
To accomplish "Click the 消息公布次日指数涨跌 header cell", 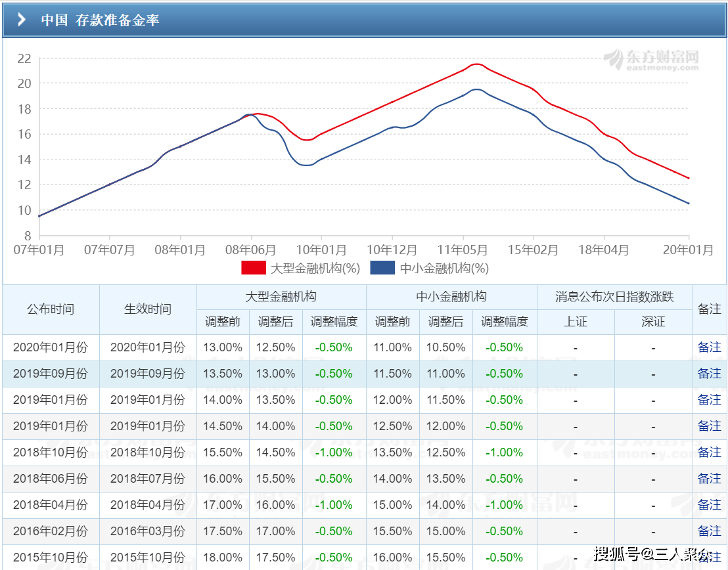I will click(x=614, y=297).
